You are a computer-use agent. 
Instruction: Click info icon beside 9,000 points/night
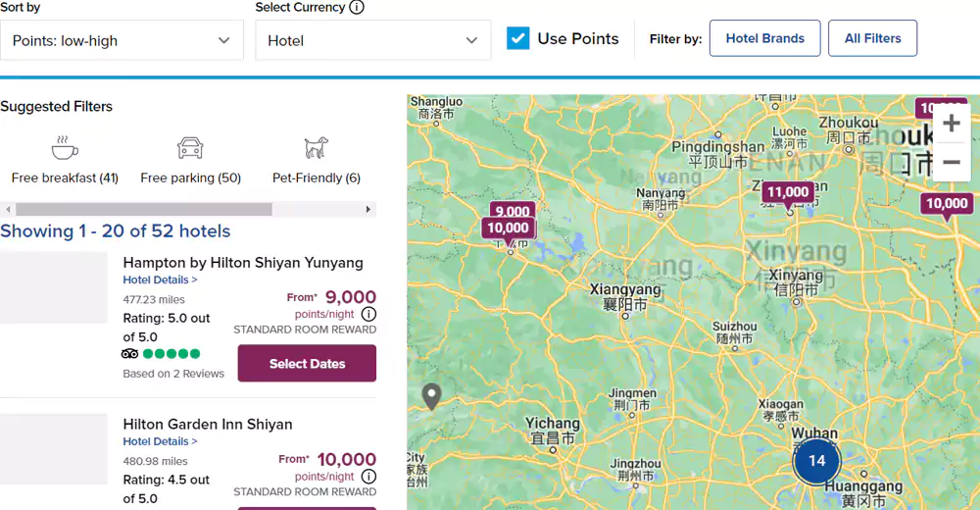coord(368,314)
